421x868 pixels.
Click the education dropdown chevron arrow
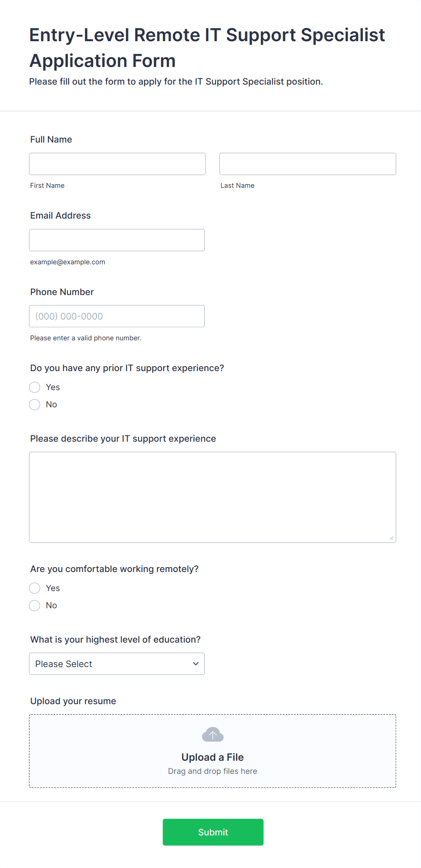(196, 664)
